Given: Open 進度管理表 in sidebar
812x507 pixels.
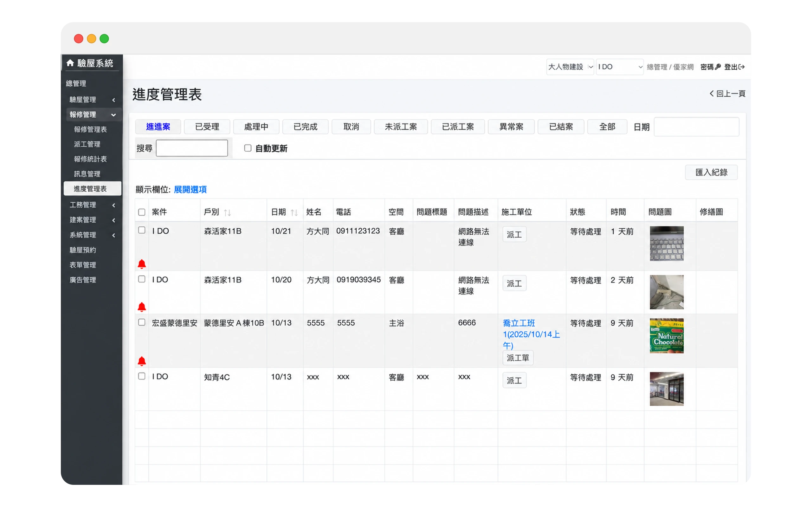Looking at the screenshot, I should point(92,188).
